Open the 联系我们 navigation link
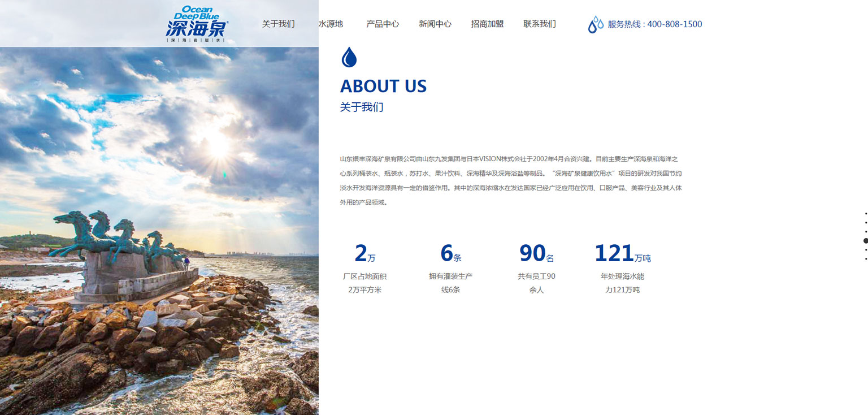This screenshot has height=415, width=868. click(539, 24)
